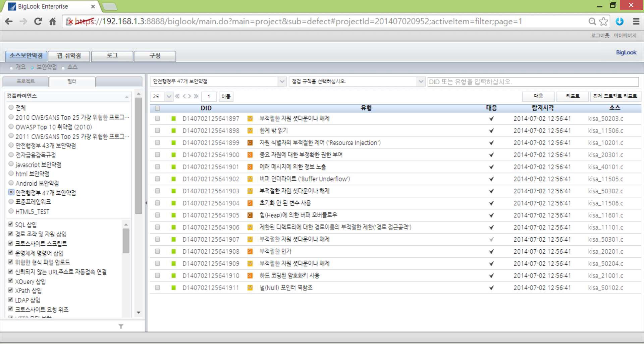Image resolution: width=644 pixels, height=344 pixels.
Task: Uncheck the SQL 삽입 checkbox
Action: coord(10,224)
